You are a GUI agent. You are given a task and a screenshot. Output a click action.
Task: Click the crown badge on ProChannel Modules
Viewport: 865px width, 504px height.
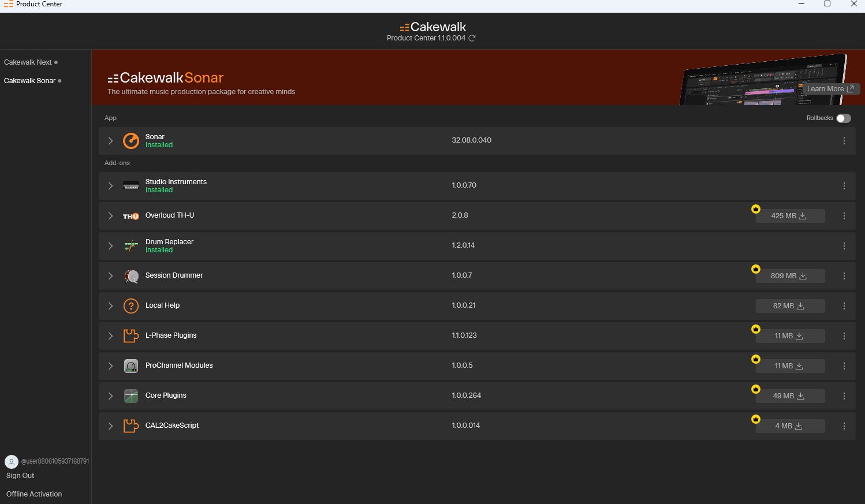point(756,359)
